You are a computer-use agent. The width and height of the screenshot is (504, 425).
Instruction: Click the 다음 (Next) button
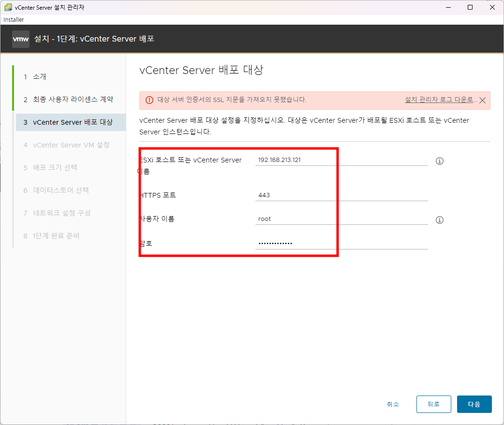click(474, 404)
